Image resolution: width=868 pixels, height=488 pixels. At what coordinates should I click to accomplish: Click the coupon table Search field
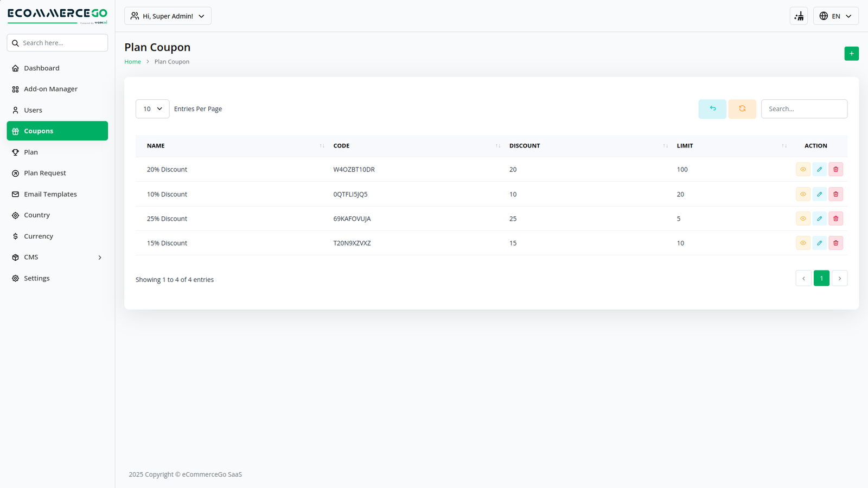[803, 109]
